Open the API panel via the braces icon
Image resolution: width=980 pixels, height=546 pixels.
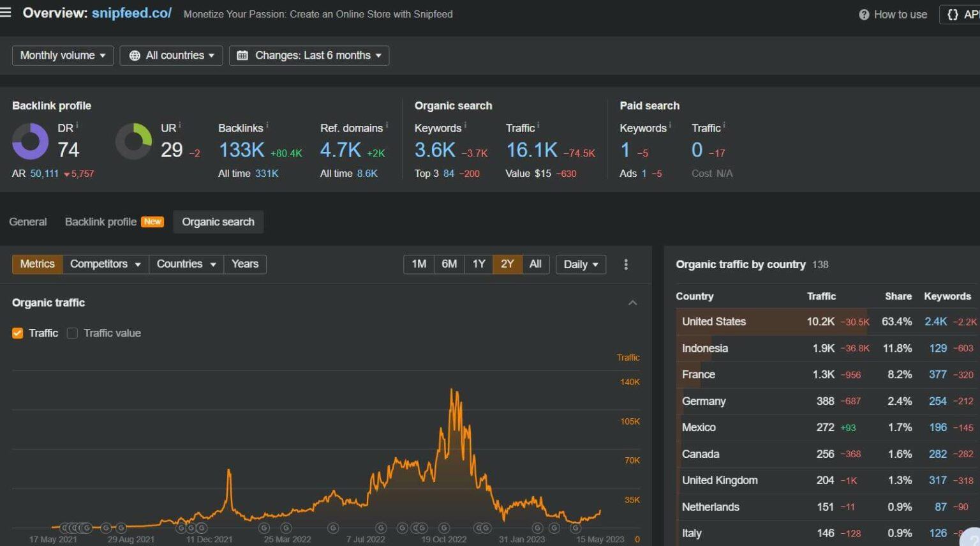point(954,13)
